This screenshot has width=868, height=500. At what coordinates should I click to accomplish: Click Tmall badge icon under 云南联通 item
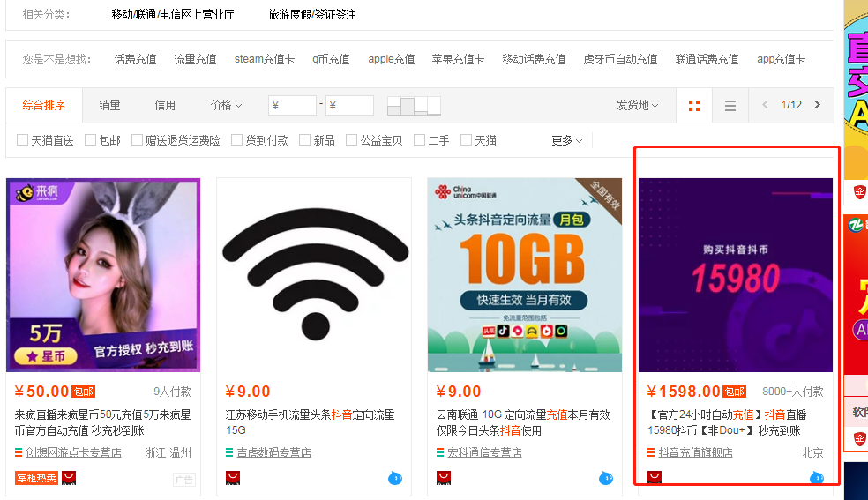(444, 478)
